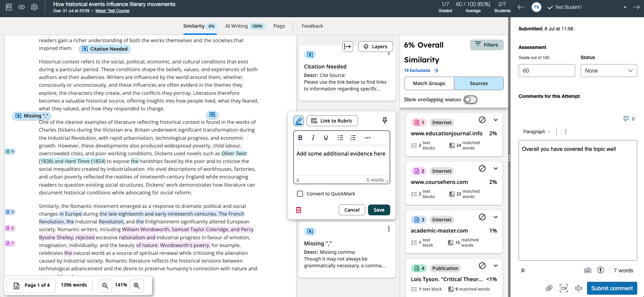This screenshot has height=297, width=644.
Task: Delete the comment with trash icon
Action: pyautogui.click(x=299, y=210)
